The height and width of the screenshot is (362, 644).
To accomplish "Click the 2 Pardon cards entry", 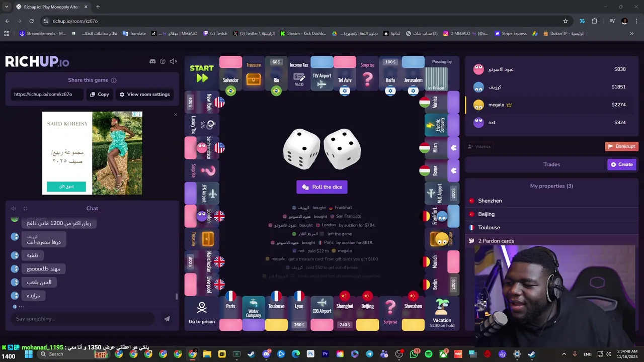I will tap(551, 241).
